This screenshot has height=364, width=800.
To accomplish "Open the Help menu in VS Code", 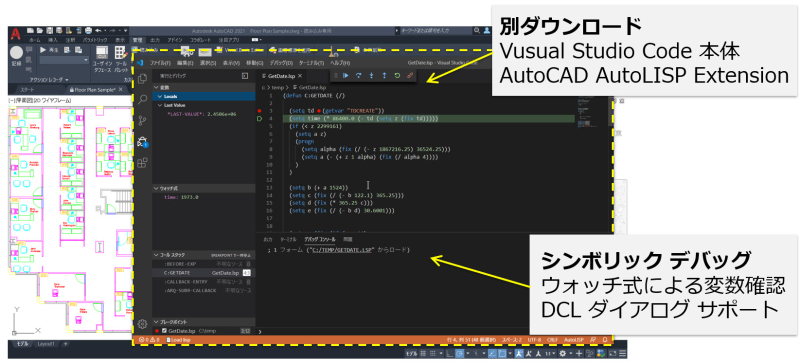I will point(340,63).
